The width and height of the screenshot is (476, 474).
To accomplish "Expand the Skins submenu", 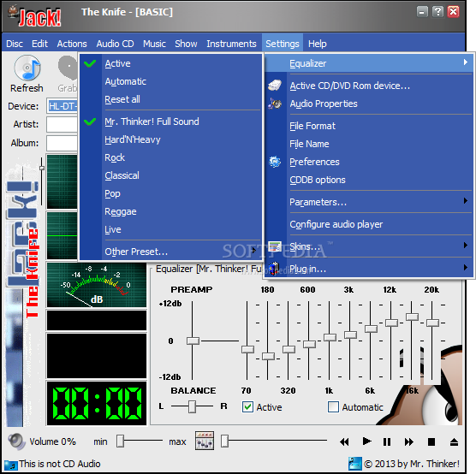I will [x=368, y=246].
